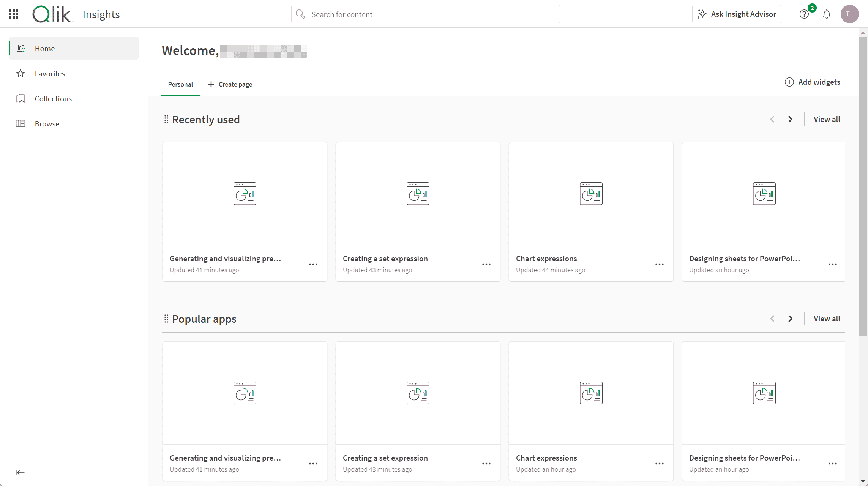Open Browse catalog in sidebar
The image size is (868, 486).
[47, 124]
